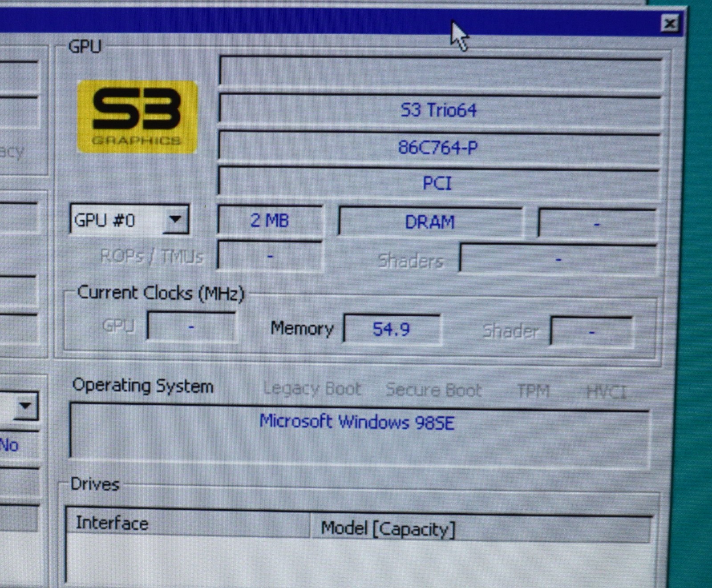The image size is (712, 588).
Task: Close the window with the X button
Action: point(670,23)
